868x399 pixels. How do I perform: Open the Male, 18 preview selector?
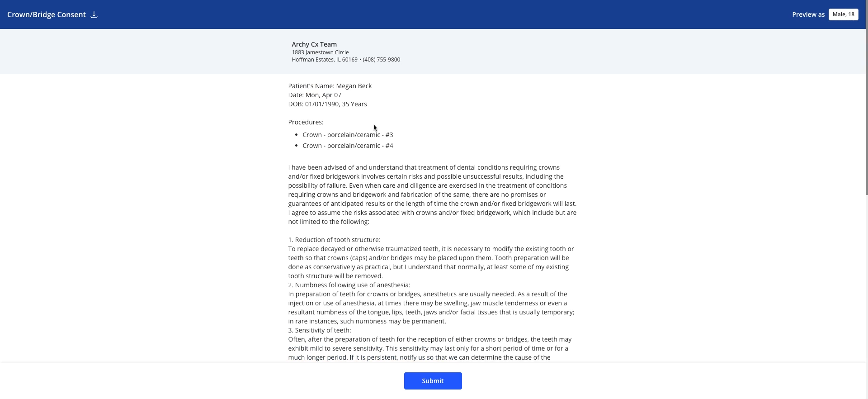click(x=843, y=14)
